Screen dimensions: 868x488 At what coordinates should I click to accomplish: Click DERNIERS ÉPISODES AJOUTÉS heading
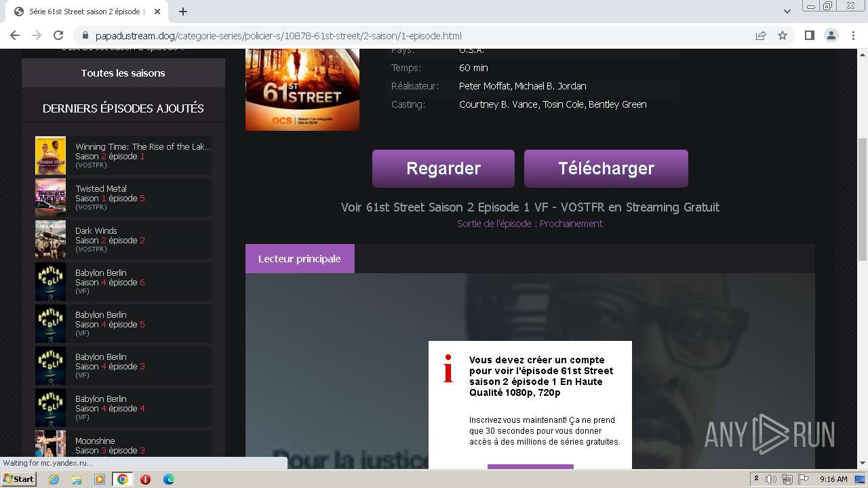(123, 108)
